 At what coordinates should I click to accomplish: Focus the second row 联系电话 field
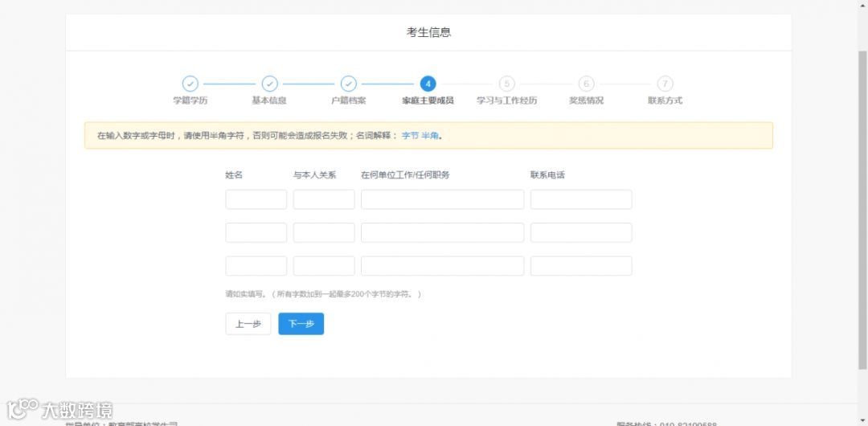(x=581, y=232)
